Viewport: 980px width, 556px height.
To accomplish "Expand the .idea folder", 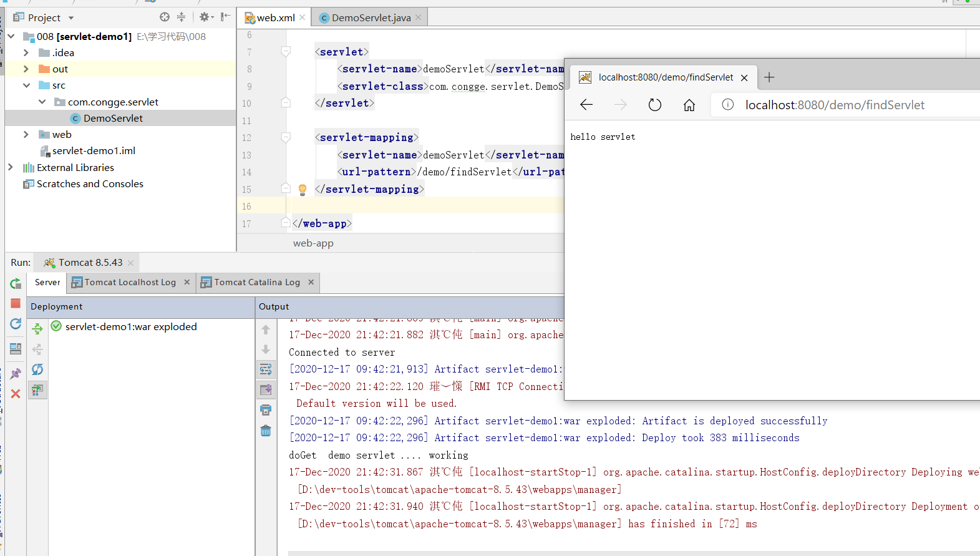I will 26,52.
